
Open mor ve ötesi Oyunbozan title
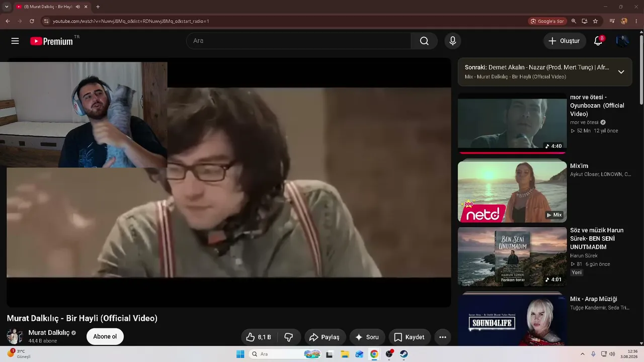point(597,106)
